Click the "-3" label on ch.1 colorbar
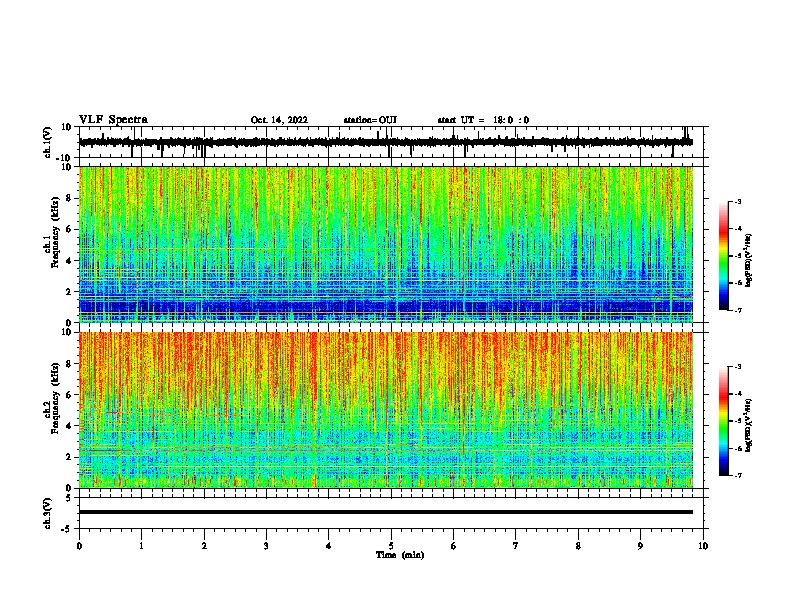Image resolution: width=792 pixels, height=612 pixels. [737, 202]
